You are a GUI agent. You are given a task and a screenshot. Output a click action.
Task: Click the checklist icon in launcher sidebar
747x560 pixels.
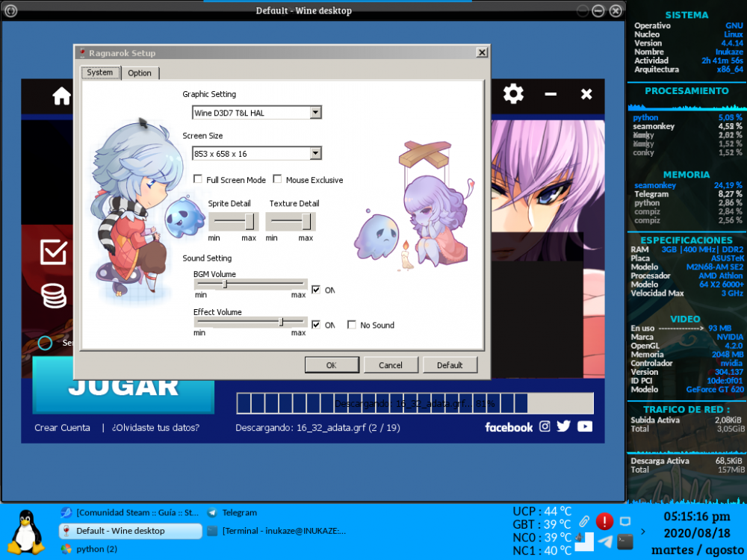(54, 252)
